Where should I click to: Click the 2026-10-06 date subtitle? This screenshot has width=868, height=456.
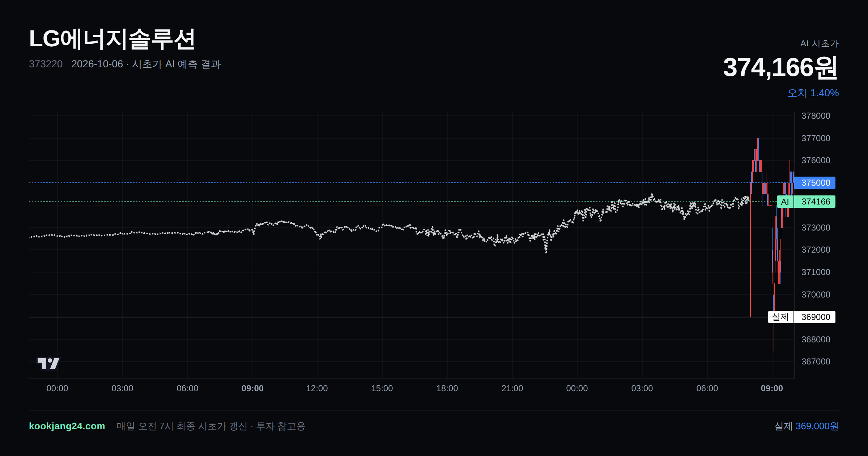97,64
